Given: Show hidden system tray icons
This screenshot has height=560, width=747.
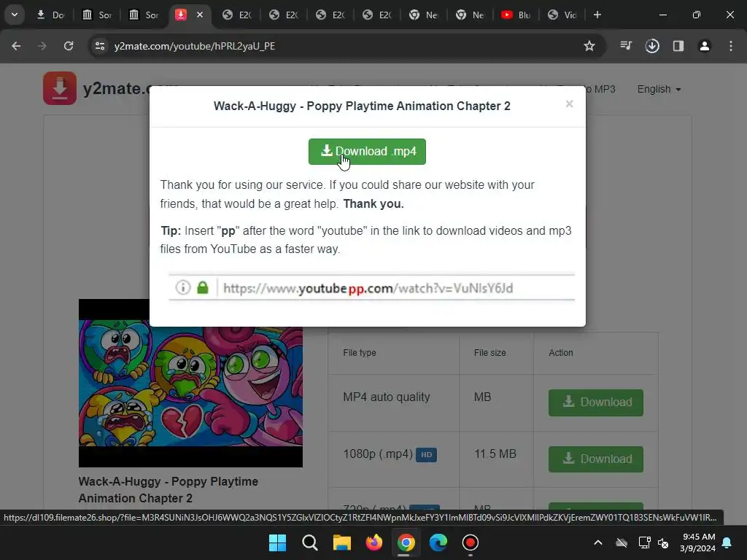Looking at the screenshot, I should pos(598,542).
